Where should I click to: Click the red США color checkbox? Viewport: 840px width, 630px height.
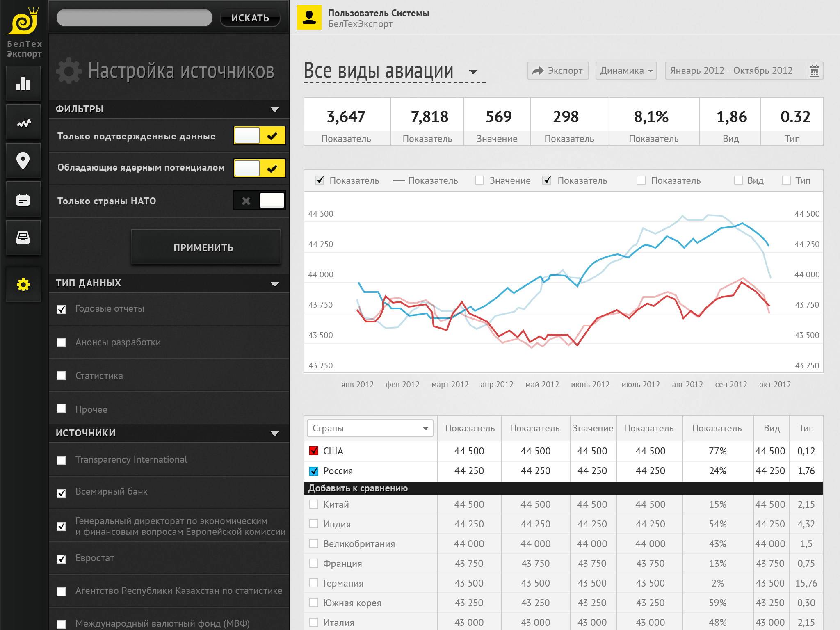click(314, 451)
